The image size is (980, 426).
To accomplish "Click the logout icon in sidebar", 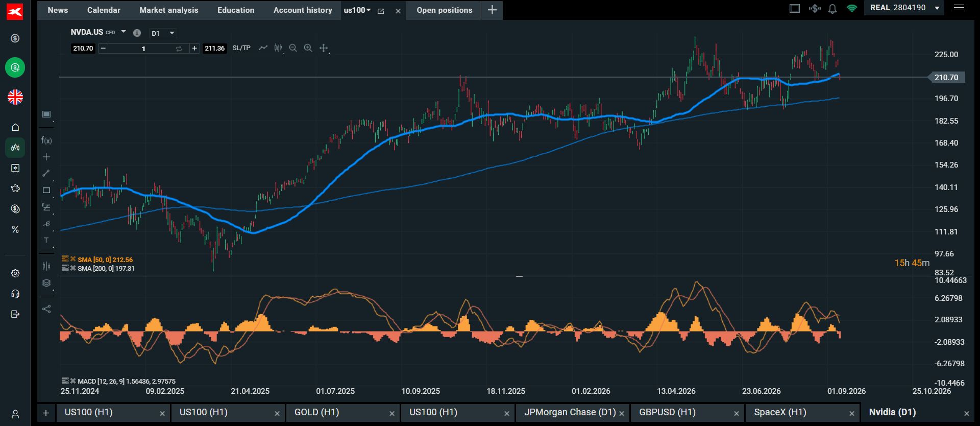I will [15, 314].
